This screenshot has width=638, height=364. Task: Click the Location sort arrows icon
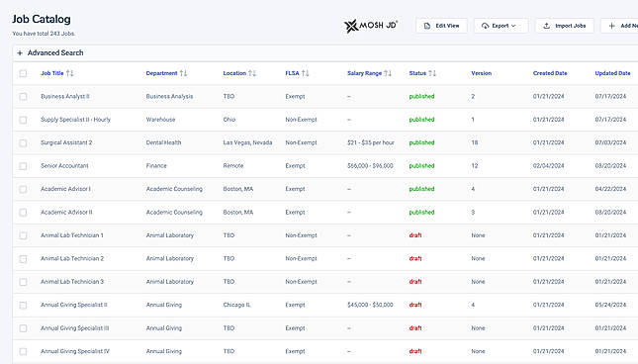pyautogui.click(x=252, y=73)
